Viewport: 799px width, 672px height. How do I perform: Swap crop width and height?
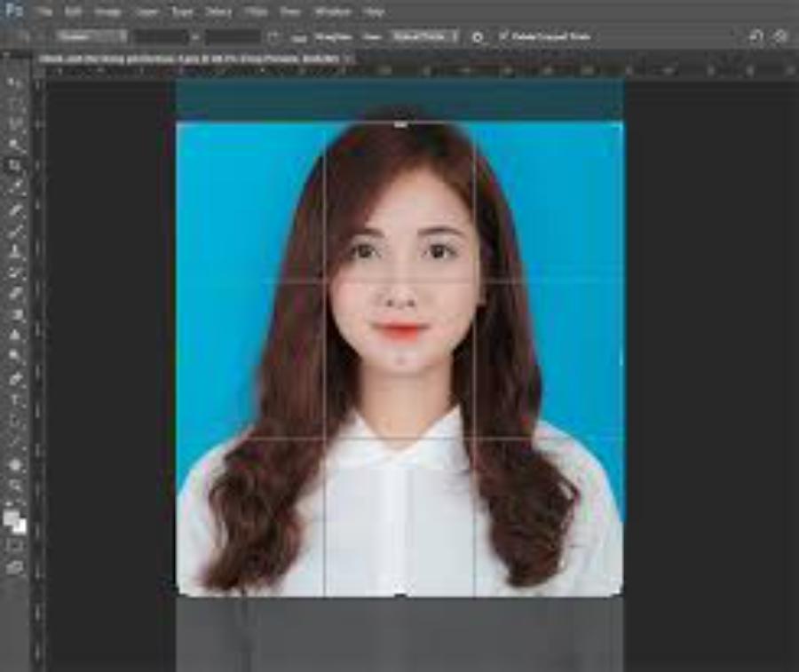point(195,36)
